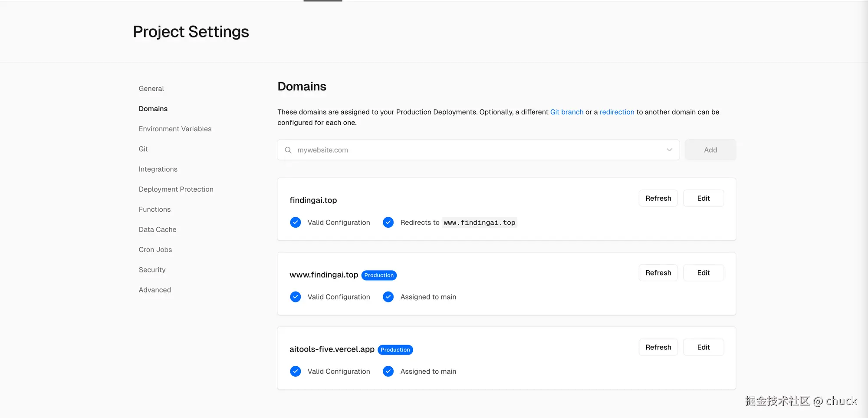Follow the redirection link

point(617,112)
